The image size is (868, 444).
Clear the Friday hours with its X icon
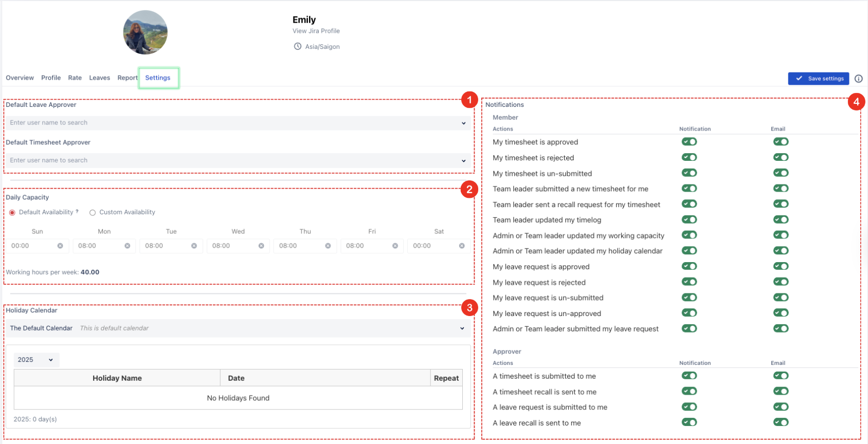tap(395, 246)
